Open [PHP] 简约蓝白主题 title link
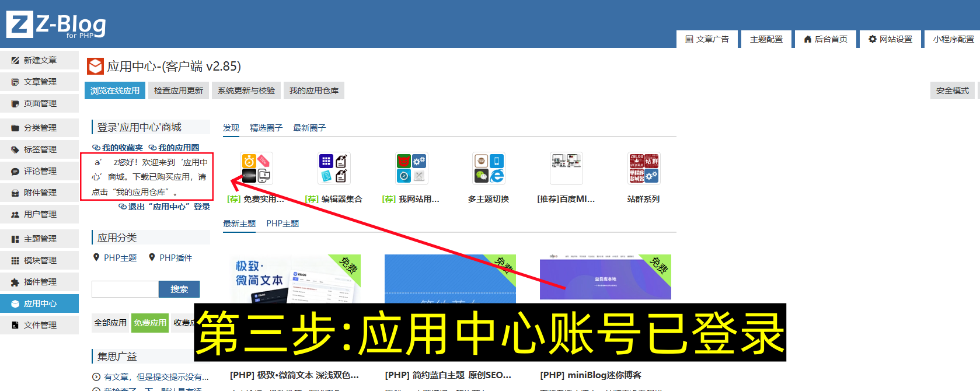This screenshot has width=980, height=391. coord(448,375)
